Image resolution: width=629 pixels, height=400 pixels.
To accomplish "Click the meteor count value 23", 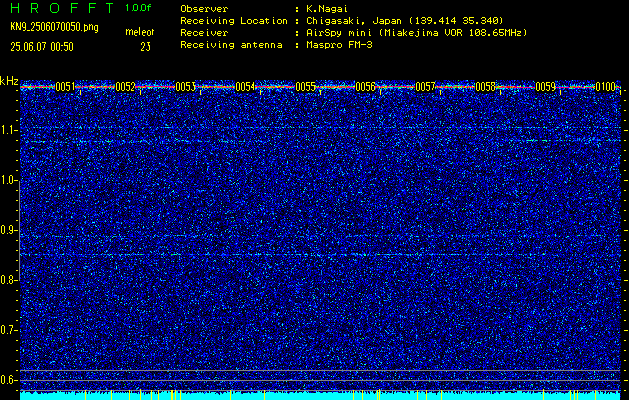I will [x=145, y=47].
